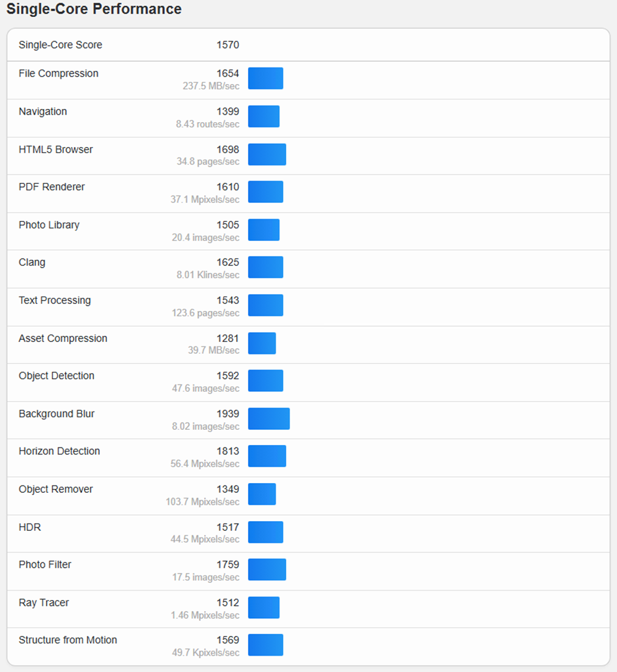The height and width of the screenshot is (672, 617).
Task: Click the File Compression blue score bar
Action: (x=265, y=78)
